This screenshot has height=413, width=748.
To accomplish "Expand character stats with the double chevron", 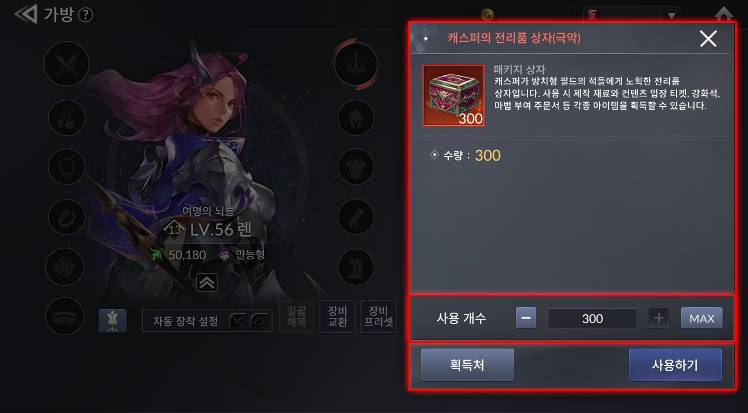I will 207,283.
